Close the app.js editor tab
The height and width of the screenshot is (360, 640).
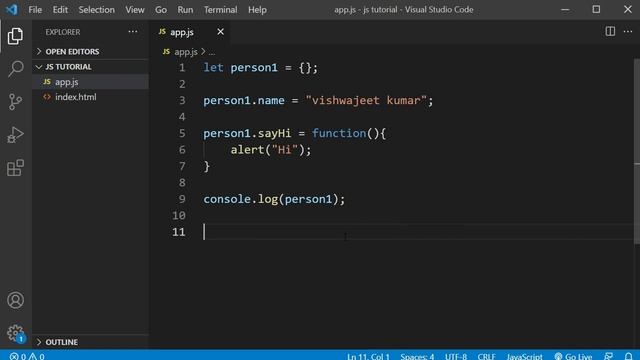click(x=220, y=32)
